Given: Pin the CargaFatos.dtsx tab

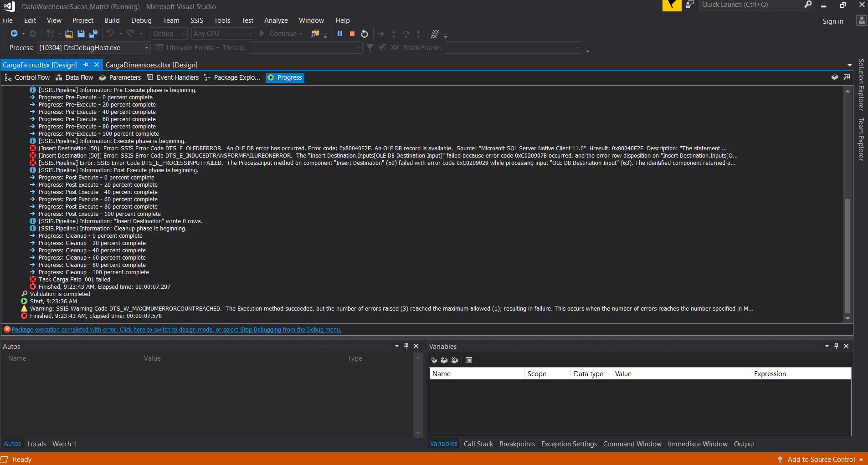Looking at the screenshot, I should [86, 65].
